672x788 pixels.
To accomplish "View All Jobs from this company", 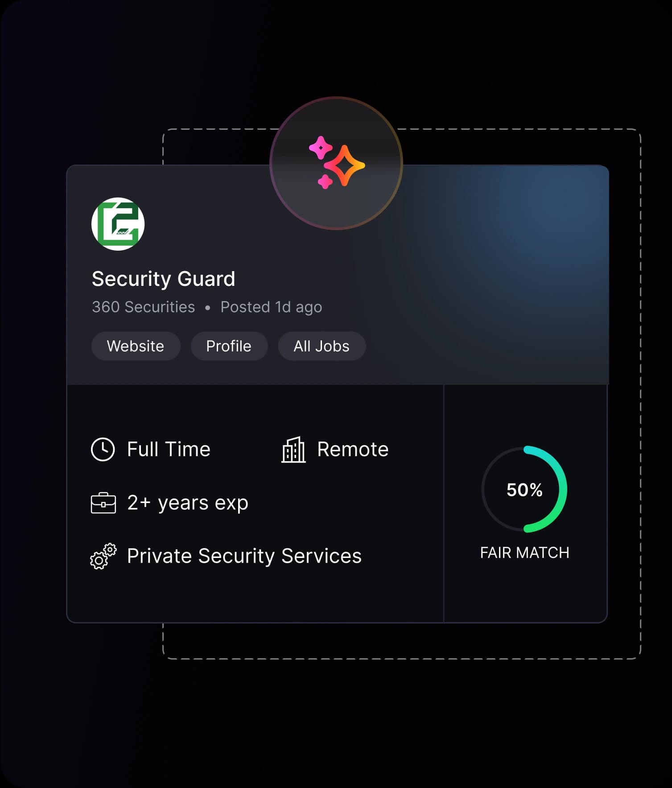I will [x=322, y=346].
